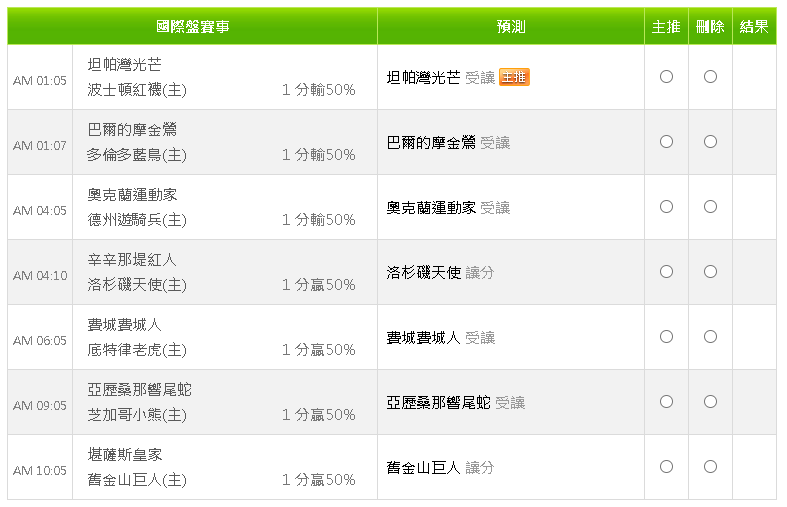The width and height of the screenshot is (787, 507).
Task: Click prediction text 巴爾的摩金鶯 受讓
Action: pos(448,143)
